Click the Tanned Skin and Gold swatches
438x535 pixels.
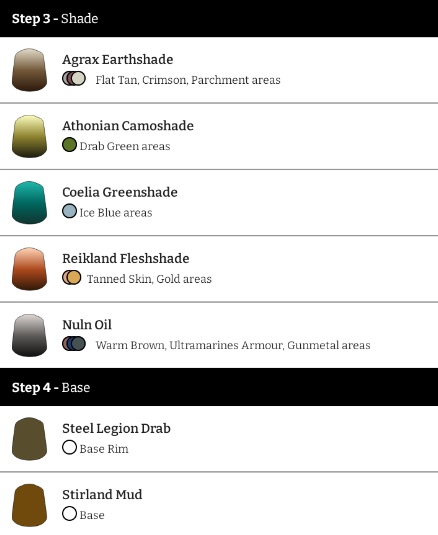[72, 277]
